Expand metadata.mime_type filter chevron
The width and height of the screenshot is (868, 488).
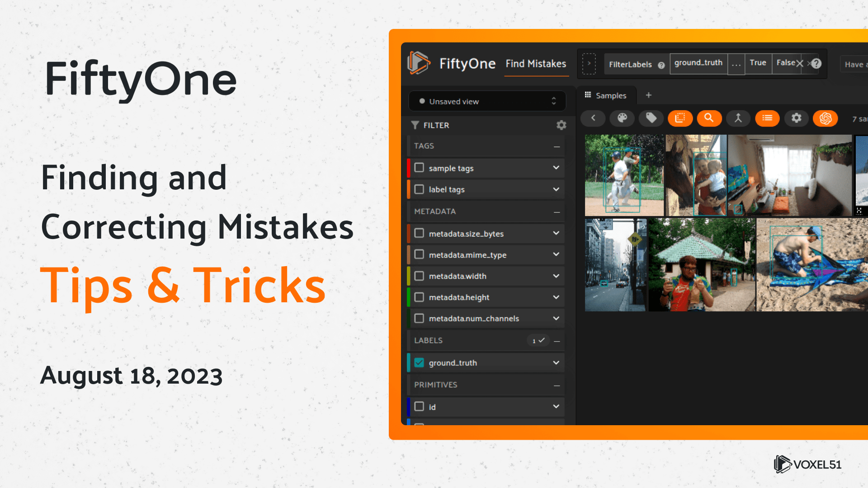point(556,254)
